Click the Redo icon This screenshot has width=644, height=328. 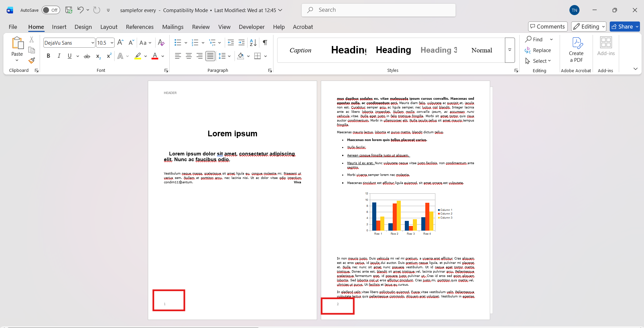click(97, 10)
